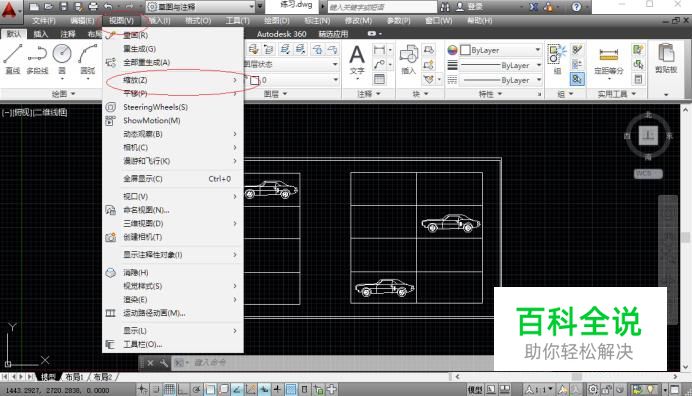The image size is (692, 396).
Task: Open the 缩放(Z) zoom submenu
Action: pos(173,80)
